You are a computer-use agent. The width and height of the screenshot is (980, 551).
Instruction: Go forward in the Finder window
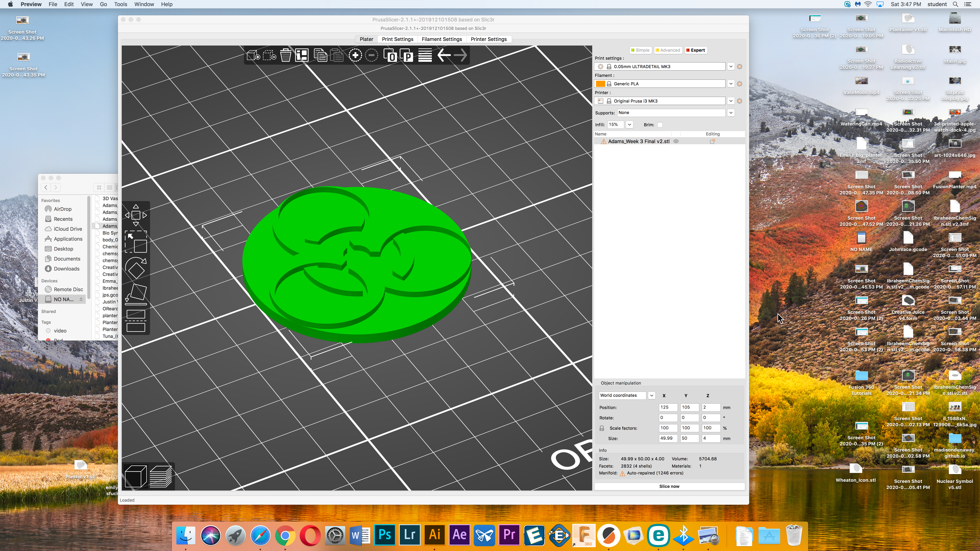click(x=56, y=187)
